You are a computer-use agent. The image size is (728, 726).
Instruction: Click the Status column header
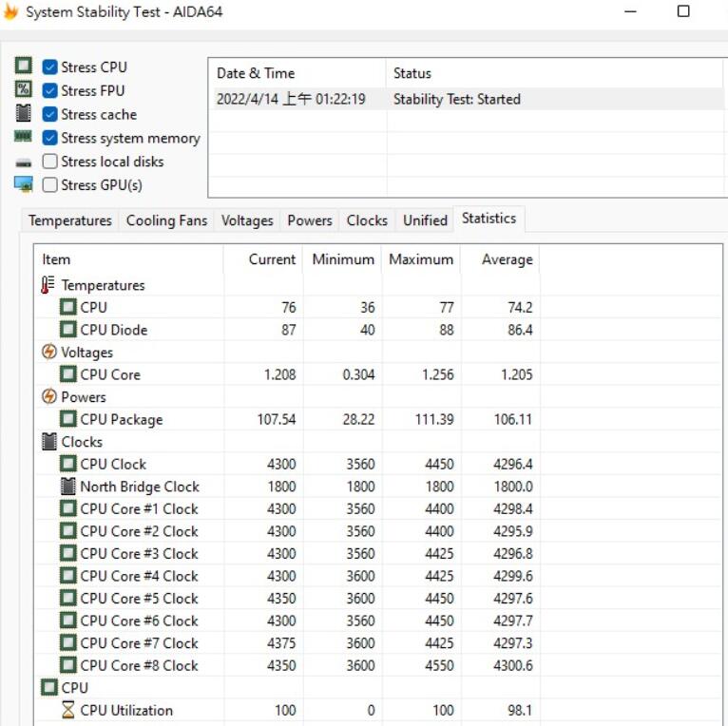[x=556, y=73]
